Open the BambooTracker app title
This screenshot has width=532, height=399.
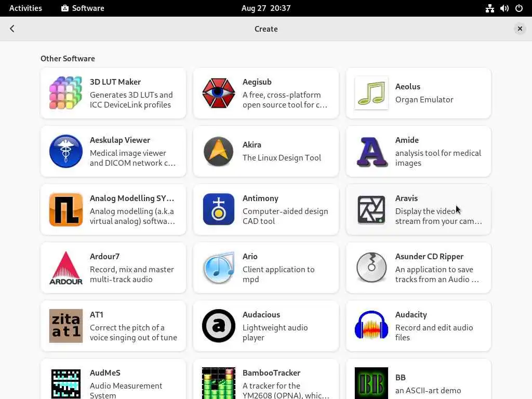click(x=271, y=373)
